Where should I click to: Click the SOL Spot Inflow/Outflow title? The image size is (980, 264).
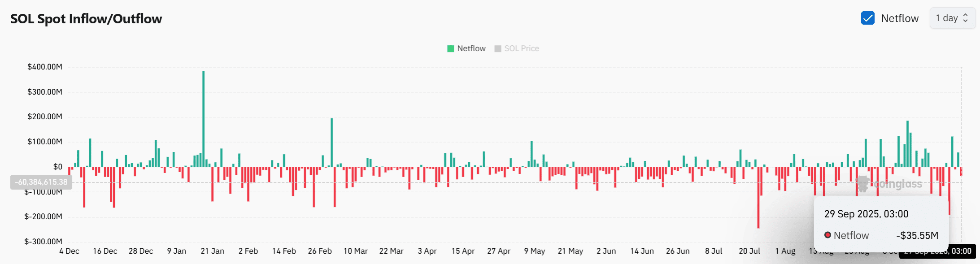[86, 19]
